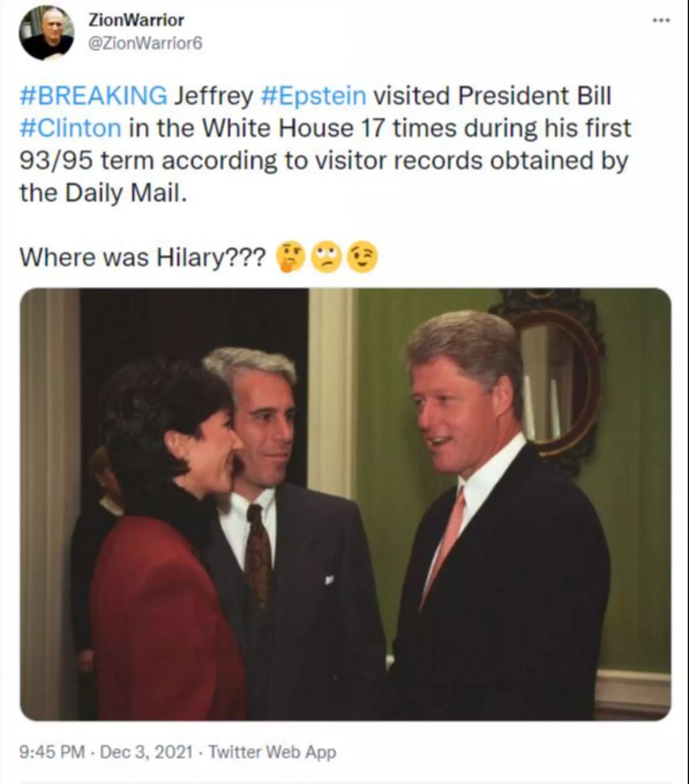Click the Dec 3, 2021 date
The height and width of the screenshot is (784, 689).
click(146, 752)
